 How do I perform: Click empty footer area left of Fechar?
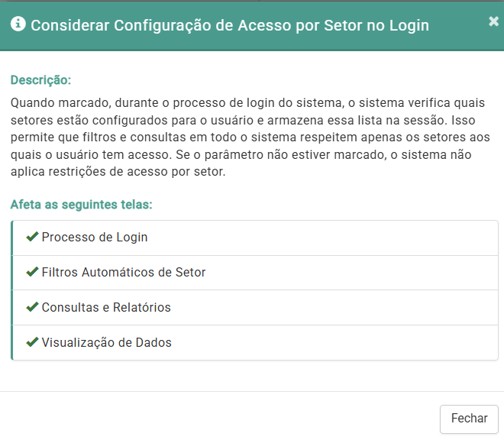229,418
